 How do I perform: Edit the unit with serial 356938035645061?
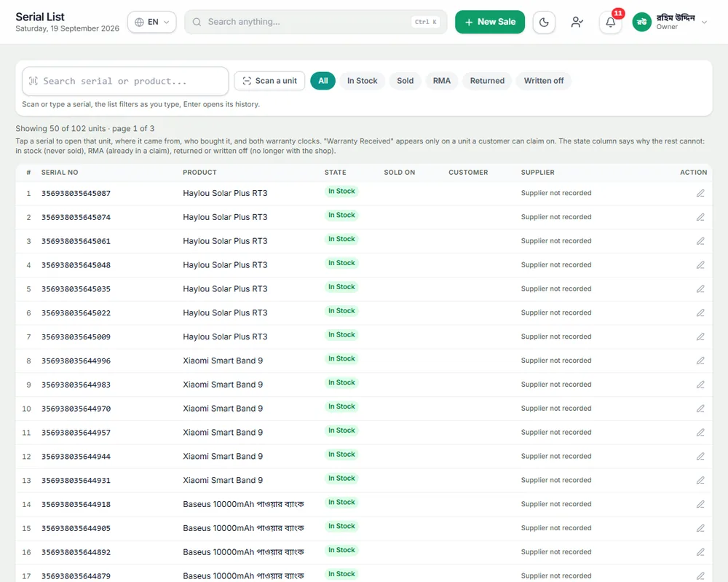pyautogui.click(x=700, y=241)
